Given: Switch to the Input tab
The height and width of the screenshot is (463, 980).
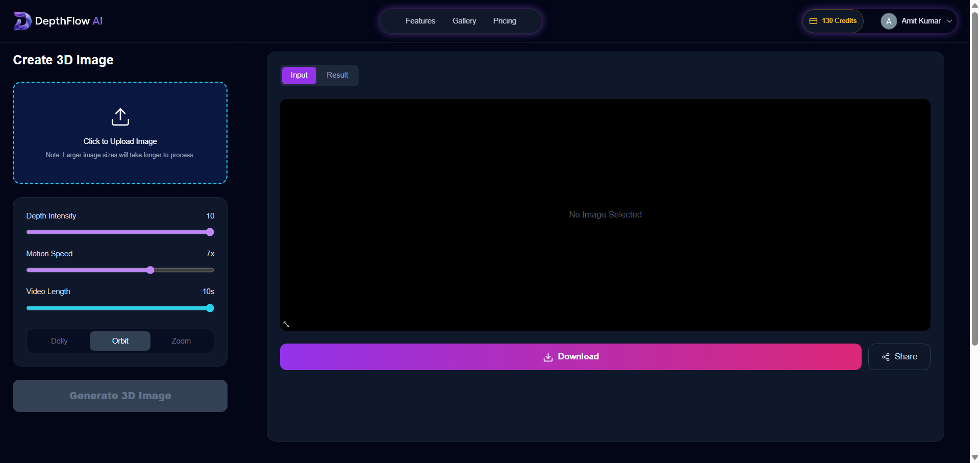Looking at the screenshot, I should pyautogui.click(x=299, y=75).
